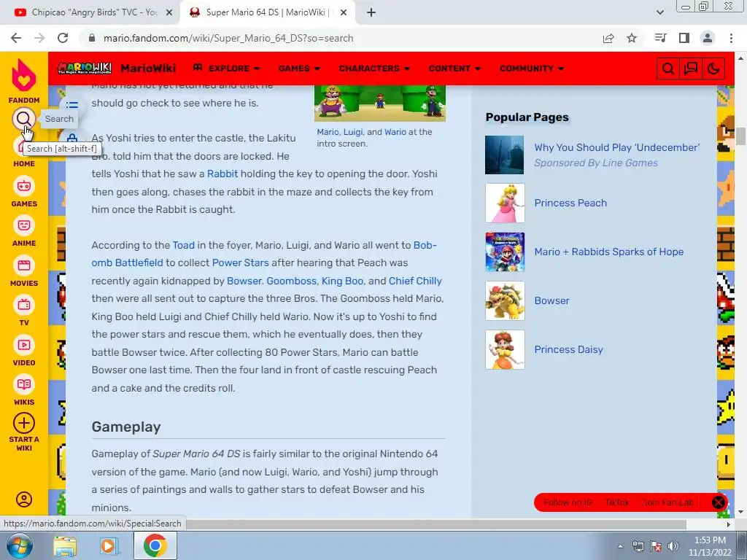Click the intro screen image thumbnail
The image size is (747, 560).
[379, 104]
